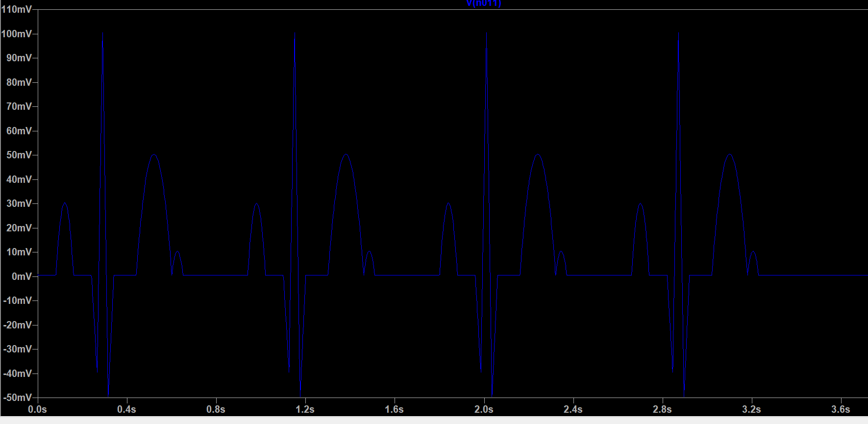Click the -40mV vertical axis label
Viewport: 868px width, 424px height.
click(x=18, y=374)
